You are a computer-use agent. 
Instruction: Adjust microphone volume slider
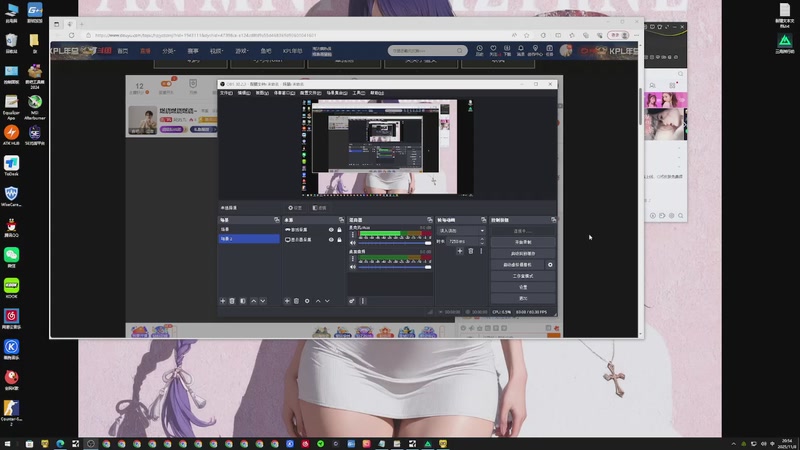point(393,243)
